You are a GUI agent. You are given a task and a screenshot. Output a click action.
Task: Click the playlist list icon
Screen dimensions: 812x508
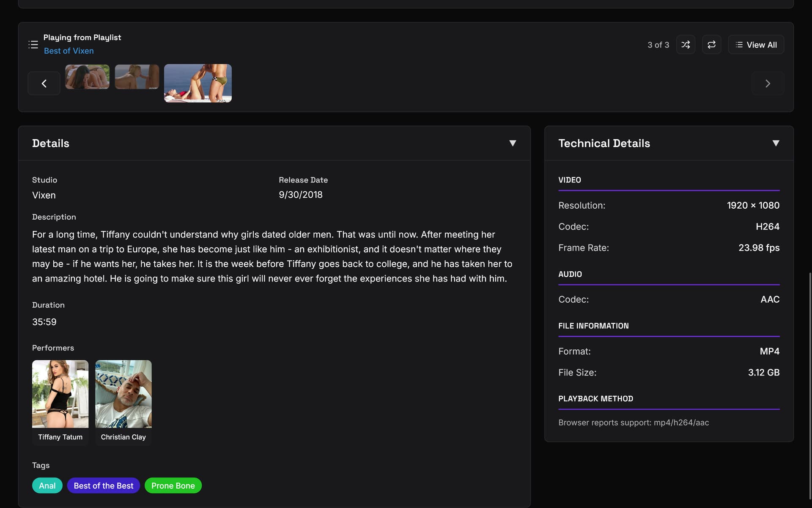33,44
